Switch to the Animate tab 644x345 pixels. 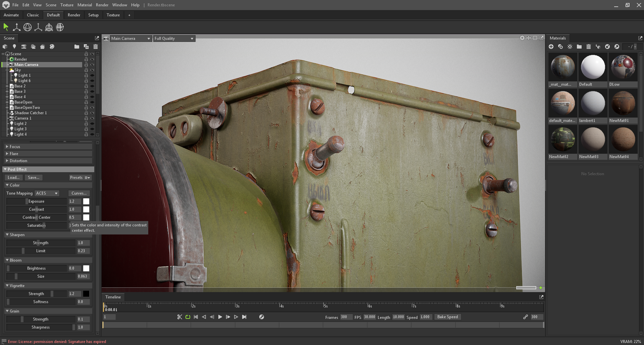pos(11,15)
